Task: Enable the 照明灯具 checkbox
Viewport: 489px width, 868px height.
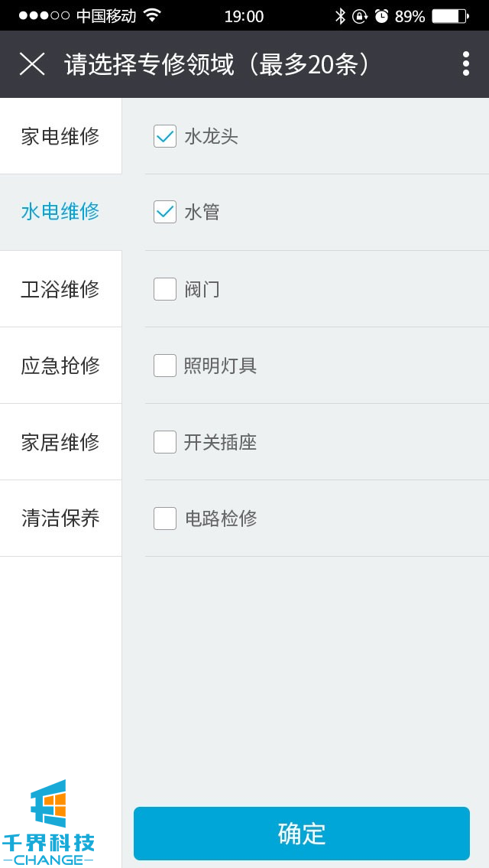Action: [165, 366]
